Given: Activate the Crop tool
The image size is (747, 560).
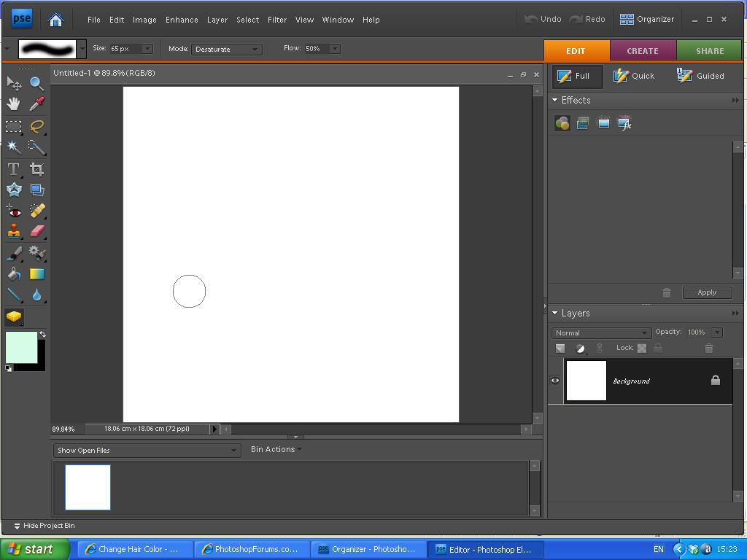Looking at the screenshot, I should (x=36, y=169).
